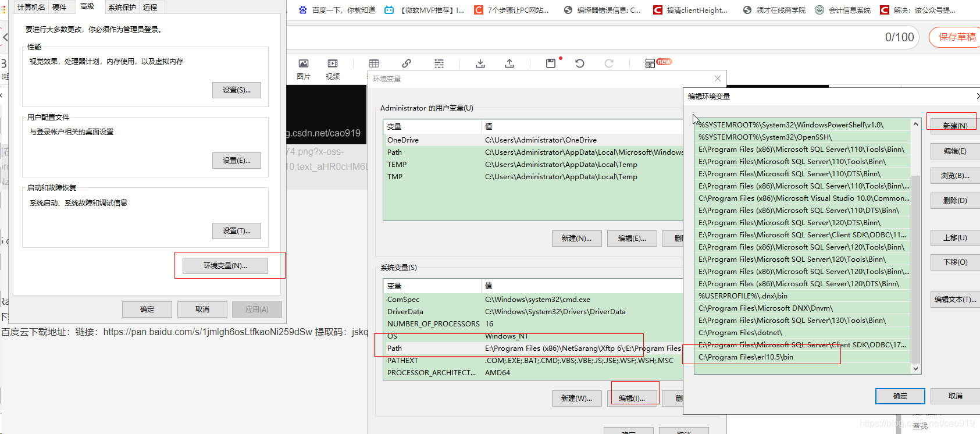The height and width of the screenshot is (434, 980).
Task: Click 新建(N)... under user variables
Action: point(576,239)
